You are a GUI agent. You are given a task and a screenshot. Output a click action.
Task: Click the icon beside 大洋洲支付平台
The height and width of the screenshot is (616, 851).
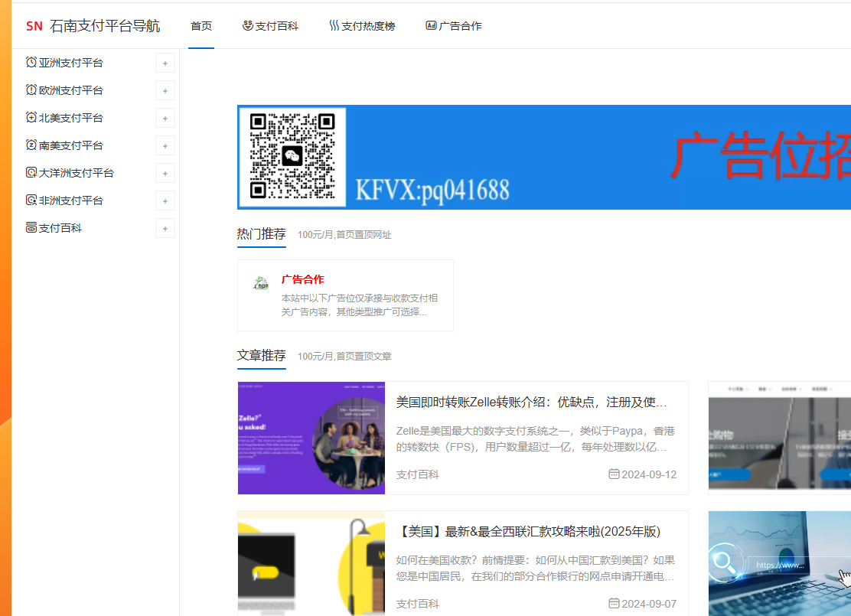(x=31, y=173)
